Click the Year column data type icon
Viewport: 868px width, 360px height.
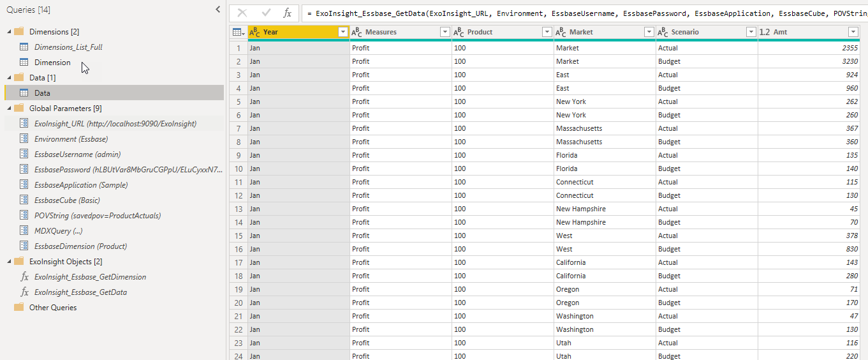click(254, 32)
